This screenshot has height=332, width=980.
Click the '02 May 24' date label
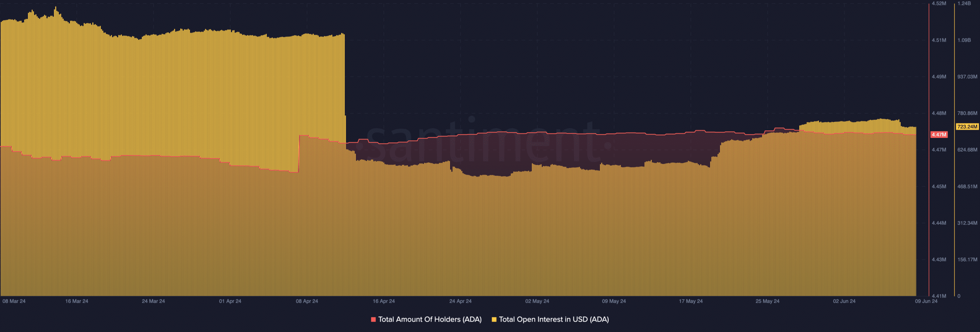[537, 301]
